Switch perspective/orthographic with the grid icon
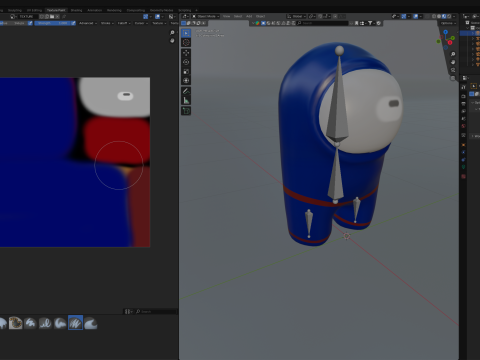Image resolution: width=480 pixels, height=360 pixels. [x=453, y=78]
